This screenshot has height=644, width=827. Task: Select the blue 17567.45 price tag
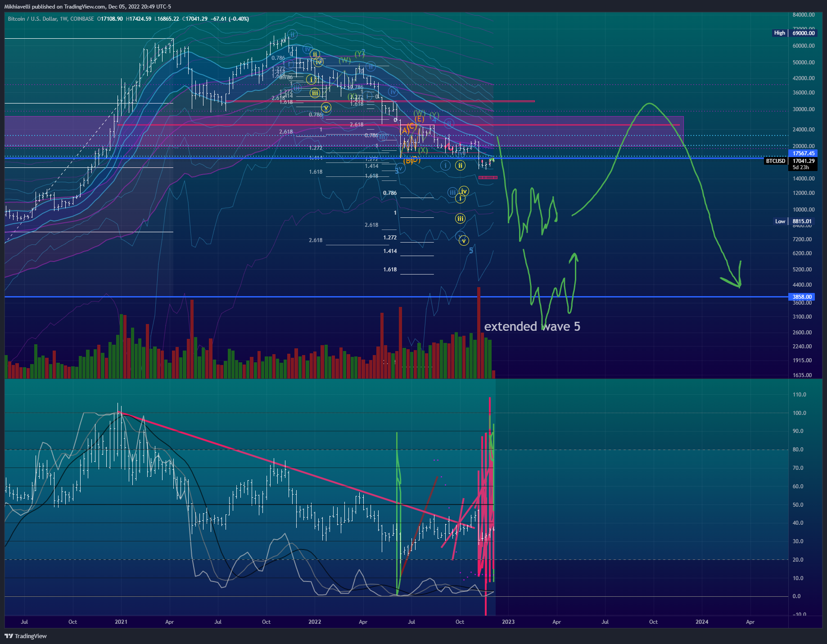coord(803,153)
